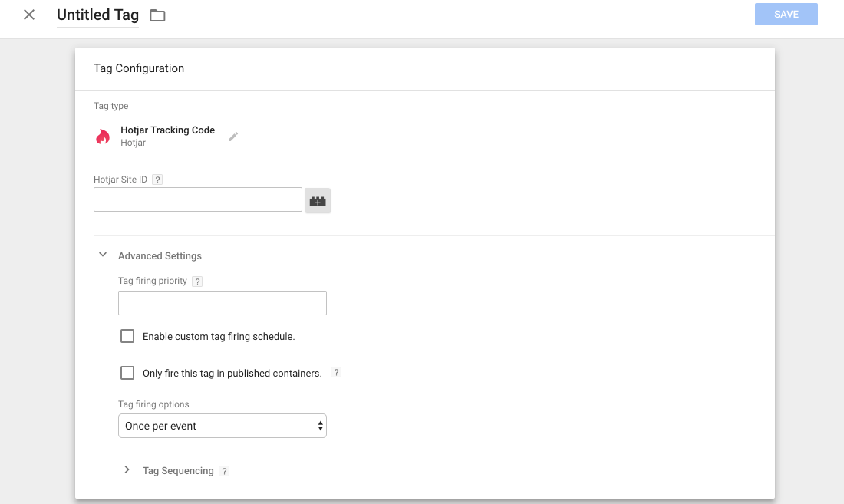Screen dimensions: 844x504
Task: Rename the Untitled Tag title
Action: tap(97, 15)
